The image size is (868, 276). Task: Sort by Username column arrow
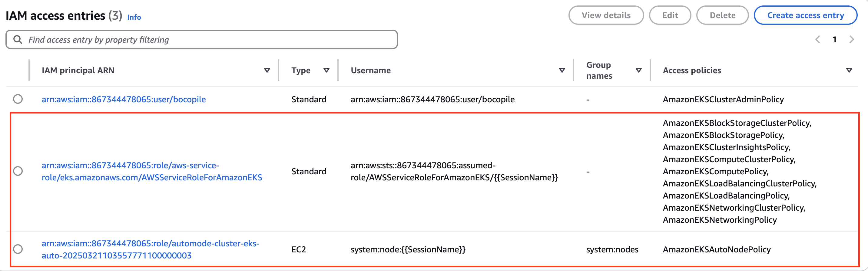(x=562, y=70)
